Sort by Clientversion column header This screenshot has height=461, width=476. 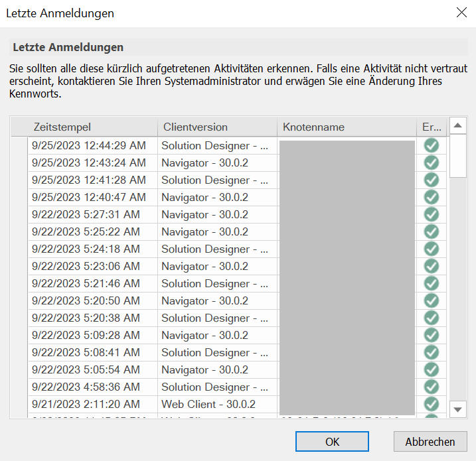[x=217, y=127]
